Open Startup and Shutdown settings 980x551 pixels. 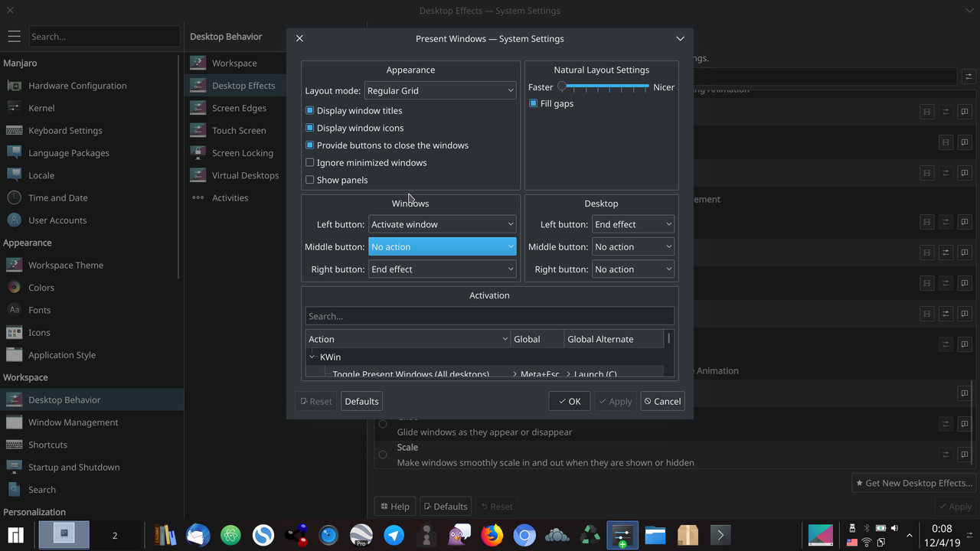coord(72,467)
